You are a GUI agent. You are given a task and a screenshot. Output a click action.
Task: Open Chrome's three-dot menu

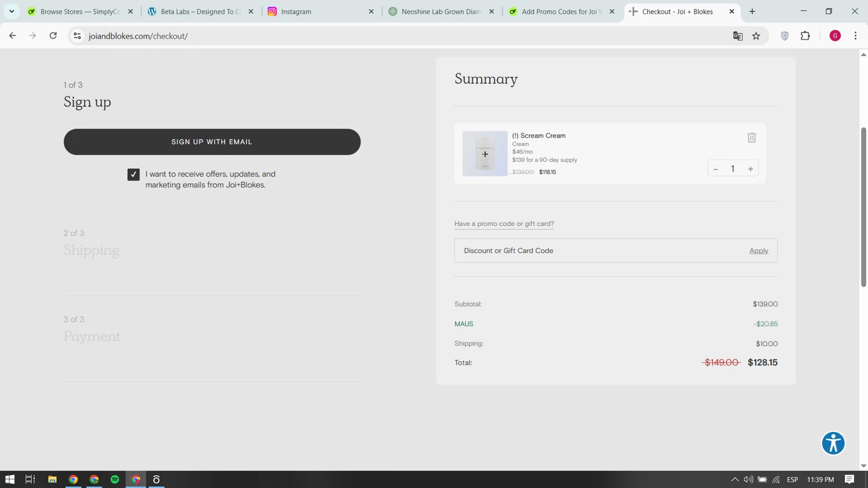855,36
